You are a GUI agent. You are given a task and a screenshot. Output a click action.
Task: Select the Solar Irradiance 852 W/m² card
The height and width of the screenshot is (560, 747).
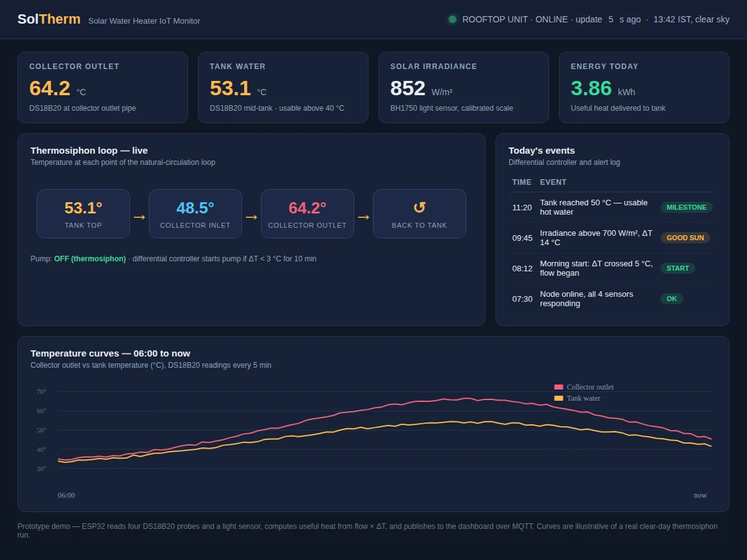pyautogui.click(x=464, y=87)
